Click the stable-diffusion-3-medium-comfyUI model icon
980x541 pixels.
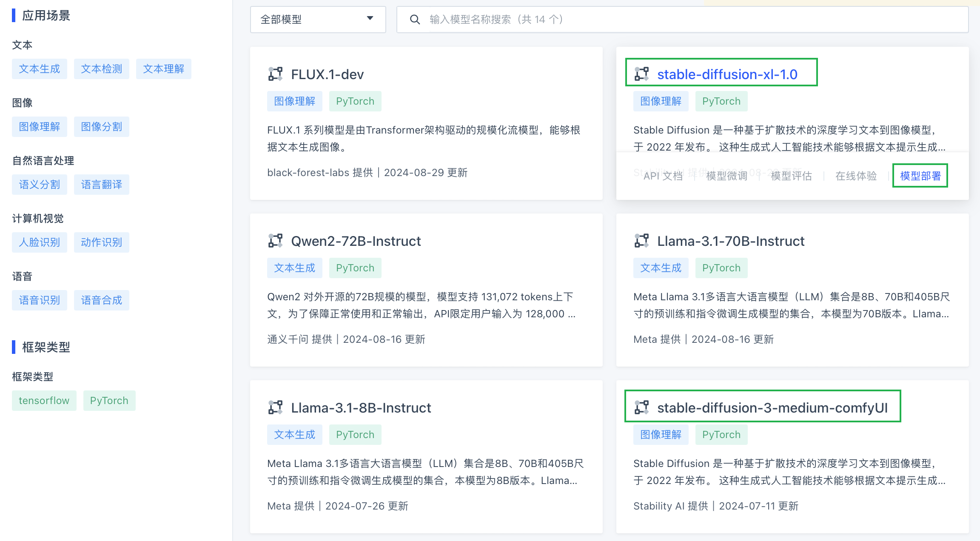(x=641, y=407)
